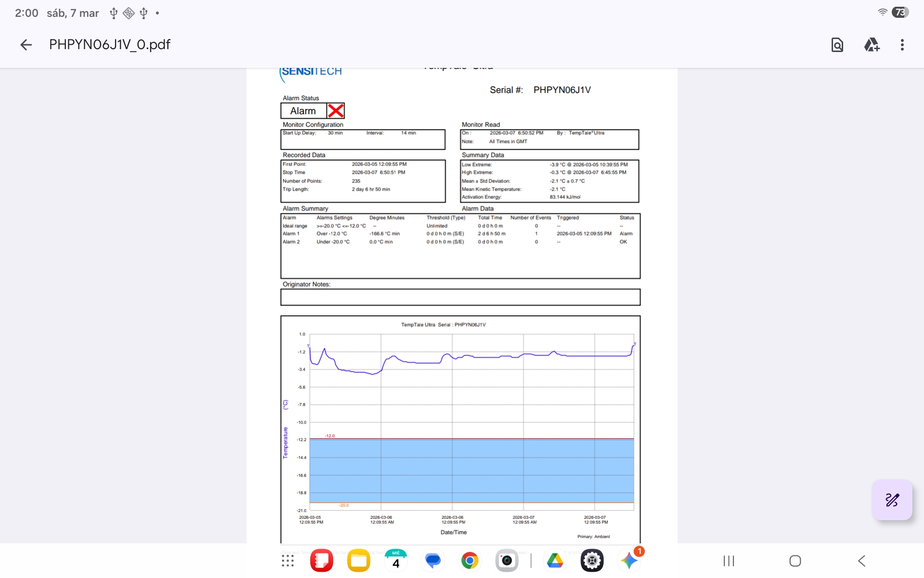Open the three-dot overflow menu

[x=902, y=45]
